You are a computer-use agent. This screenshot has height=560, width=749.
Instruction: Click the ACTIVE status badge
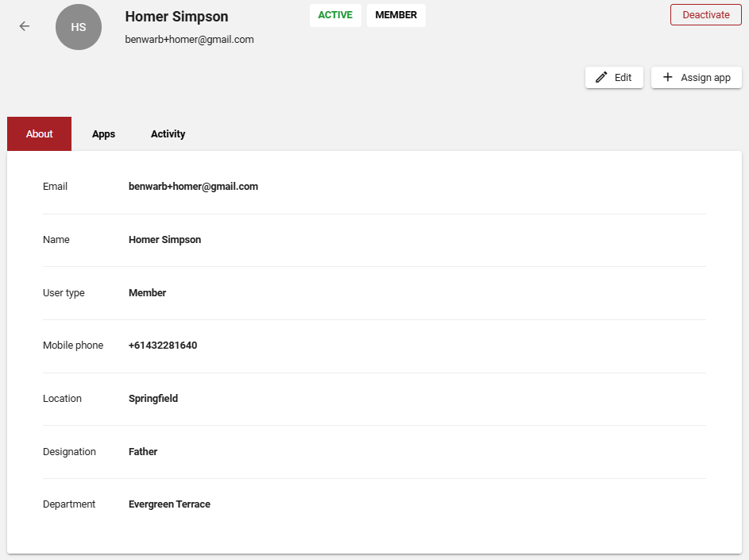[335, 15]
